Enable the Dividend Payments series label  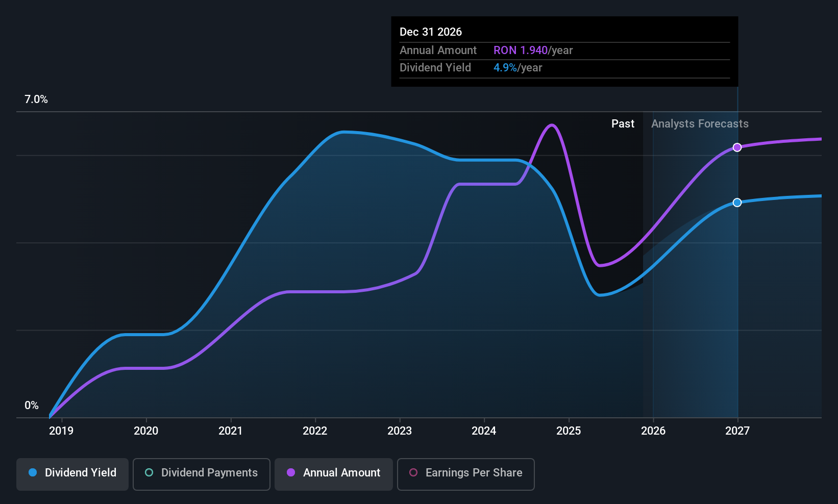(209, 472)
